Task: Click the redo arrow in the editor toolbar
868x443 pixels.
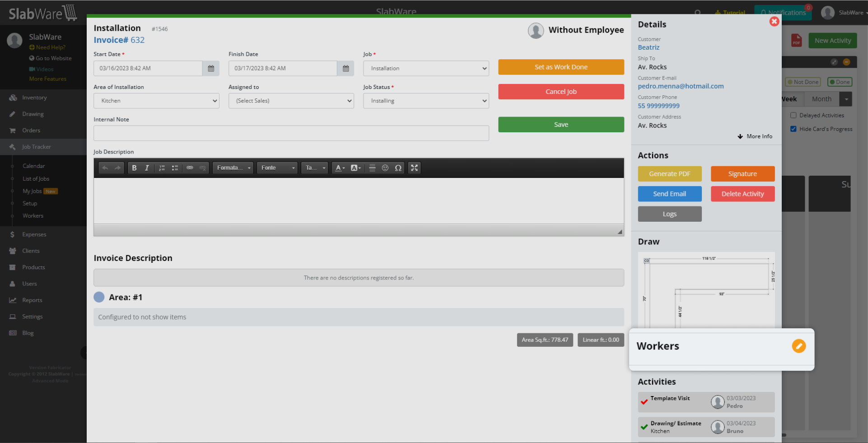Action: (x=117, y=168)
